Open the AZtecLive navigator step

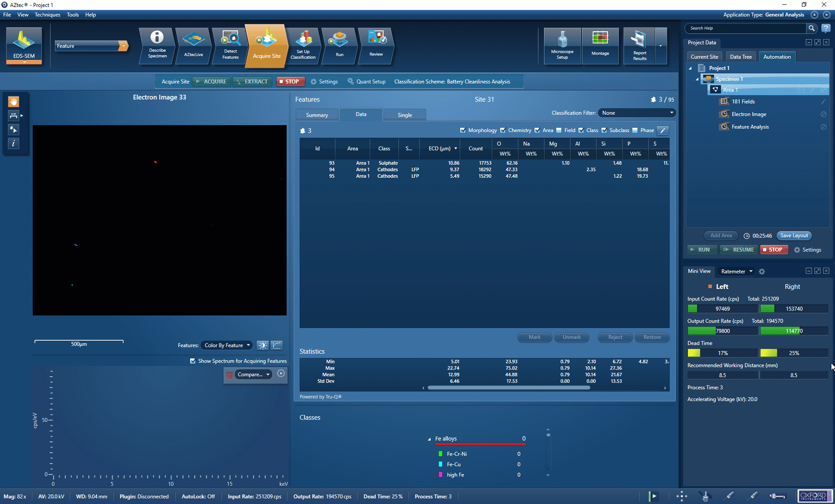[x=193, y=45]
